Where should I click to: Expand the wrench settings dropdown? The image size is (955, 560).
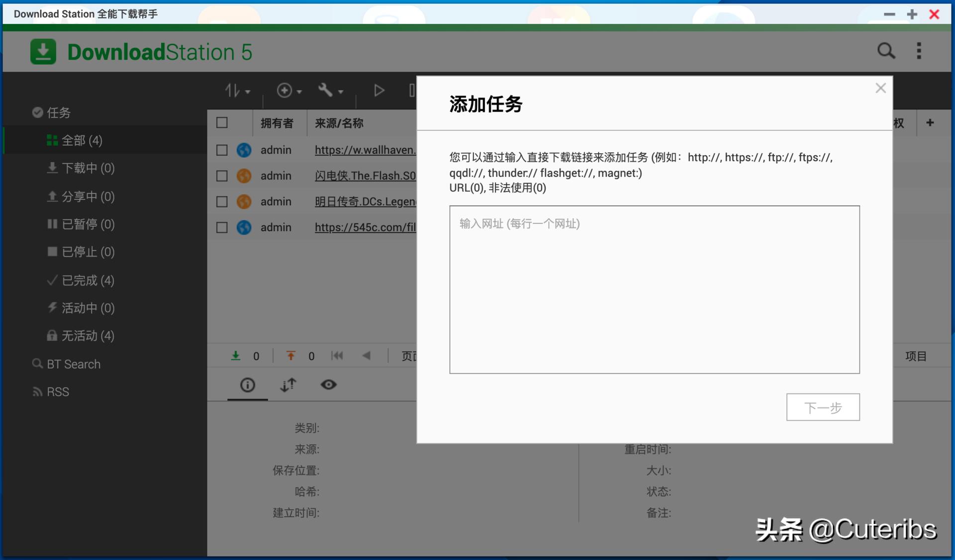coord(330,91)
